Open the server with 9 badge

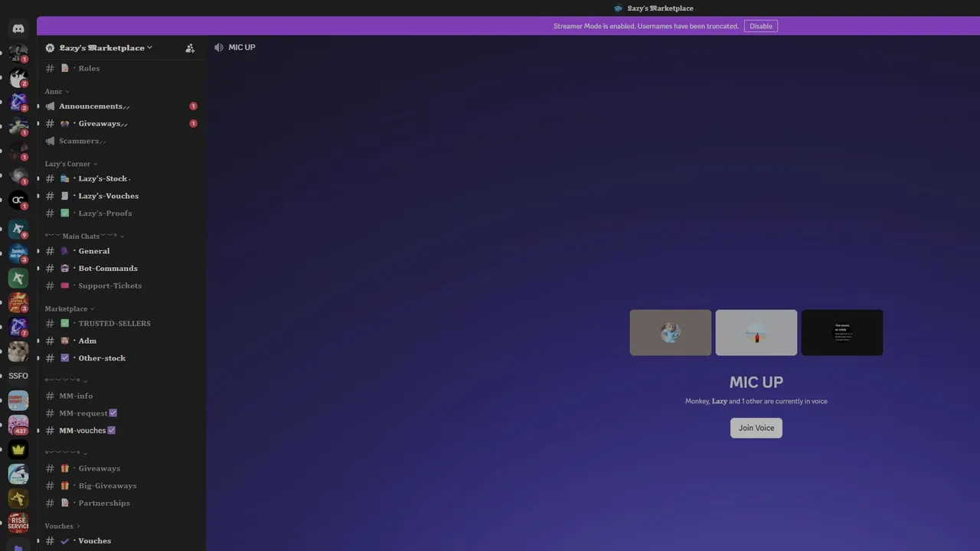(x=18, y=229)
